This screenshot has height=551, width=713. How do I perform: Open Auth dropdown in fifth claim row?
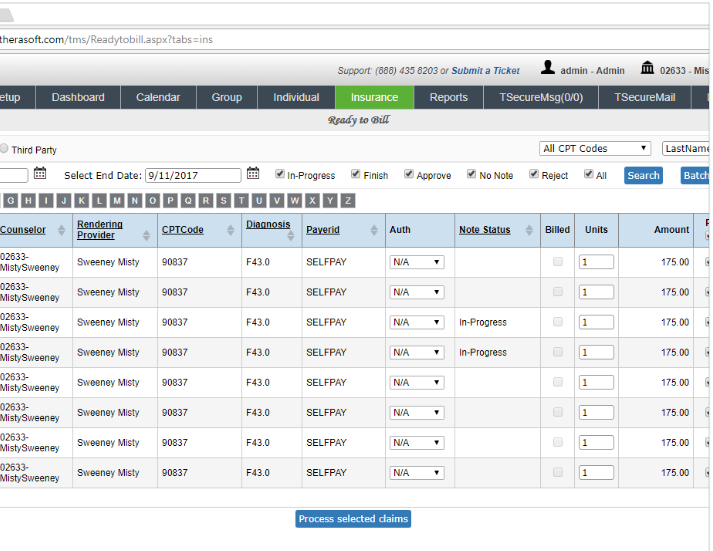pyautogui.click(x=417, y=382)
